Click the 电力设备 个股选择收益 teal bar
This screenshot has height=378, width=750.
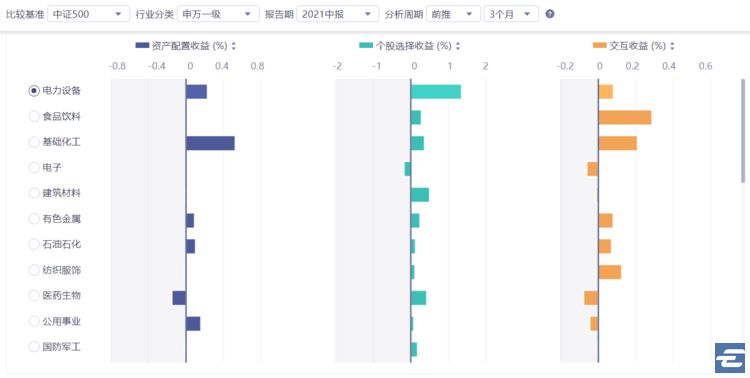[436, 91]
